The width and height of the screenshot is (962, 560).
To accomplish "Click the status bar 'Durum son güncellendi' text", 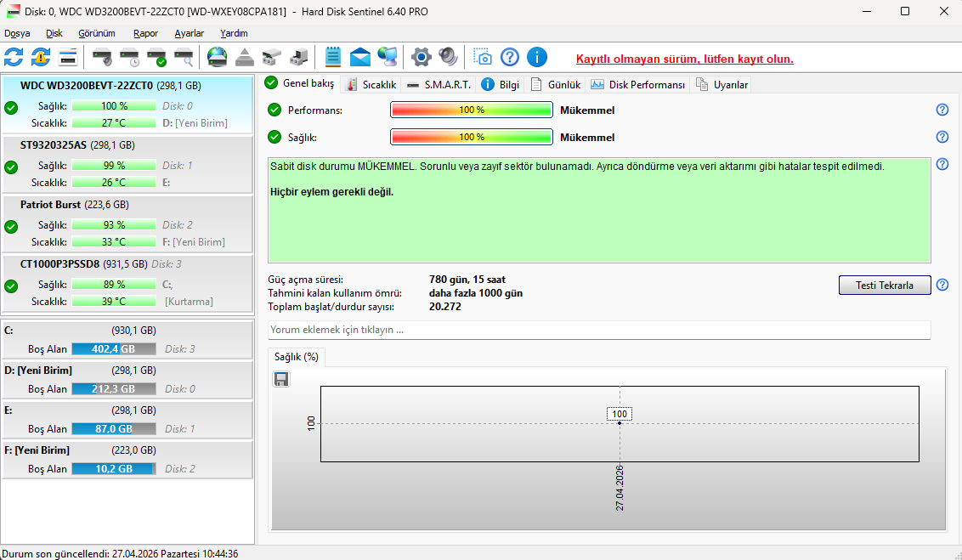I will click(120, 553).
